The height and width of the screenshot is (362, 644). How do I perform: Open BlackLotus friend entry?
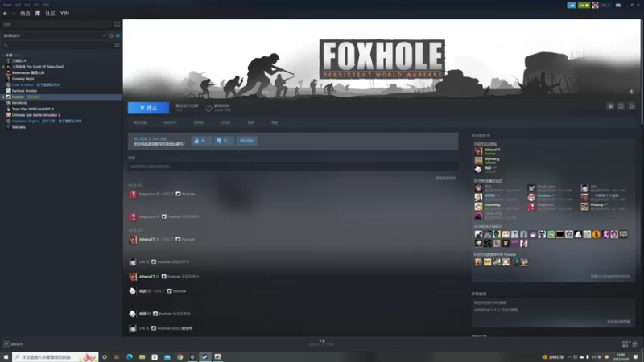[x=550, y=188]
